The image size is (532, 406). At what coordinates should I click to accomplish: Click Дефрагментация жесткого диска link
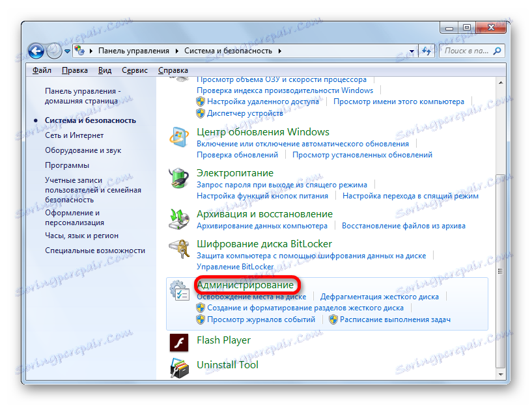coord(380,297)
